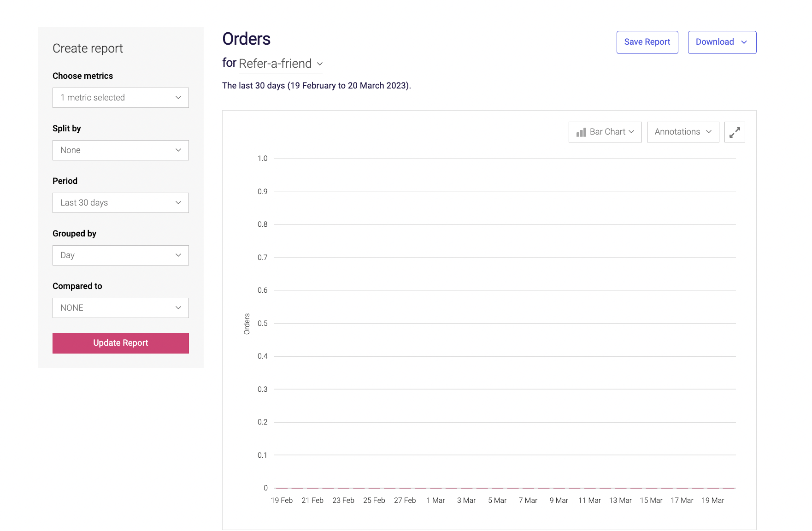Screen dimensions: 812x531
Task: Click the 25 Feb axis label
Action: click(x=374, y=501)
